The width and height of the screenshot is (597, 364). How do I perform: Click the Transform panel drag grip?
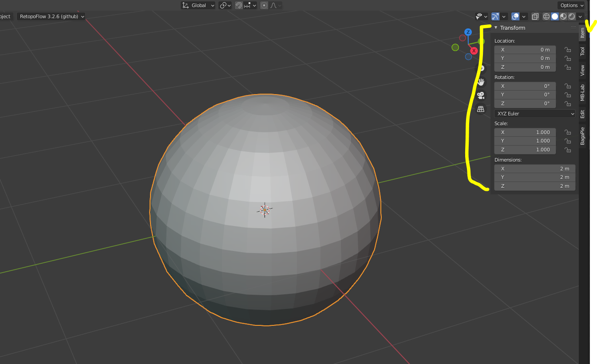point(573,28)
